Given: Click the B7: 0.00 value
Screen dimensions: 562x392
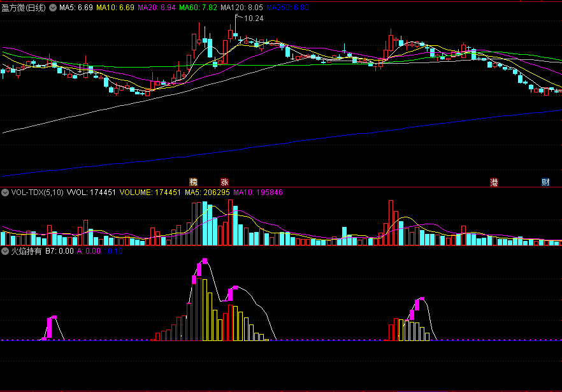Looking at the screenshot, I should point(59,251).
